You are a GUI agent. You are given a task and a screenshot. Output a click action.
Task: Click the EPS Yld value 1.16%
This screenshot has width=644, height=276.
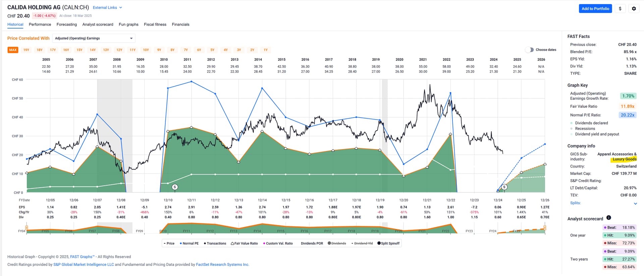coord(631,59)
